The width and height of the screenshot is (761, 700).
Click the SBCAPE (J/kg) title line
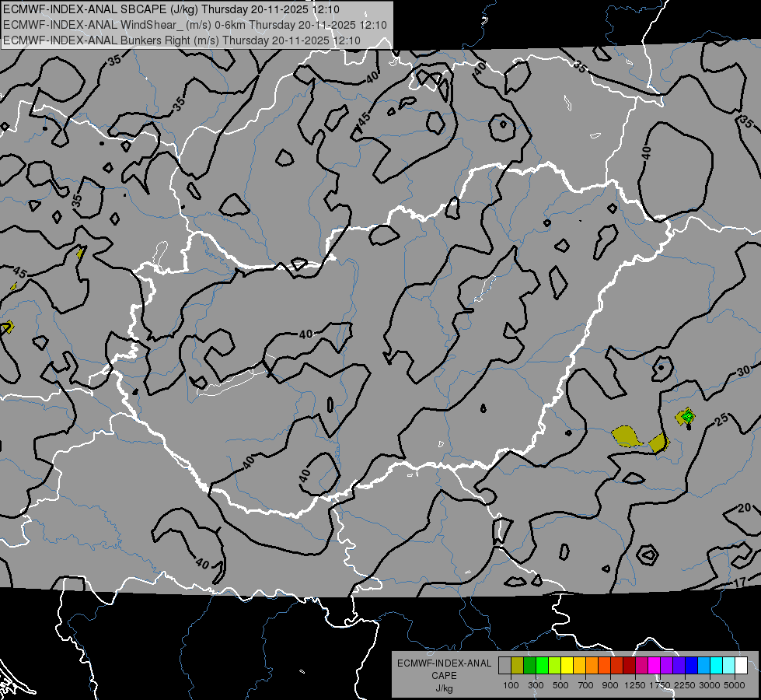coord(171,9)
